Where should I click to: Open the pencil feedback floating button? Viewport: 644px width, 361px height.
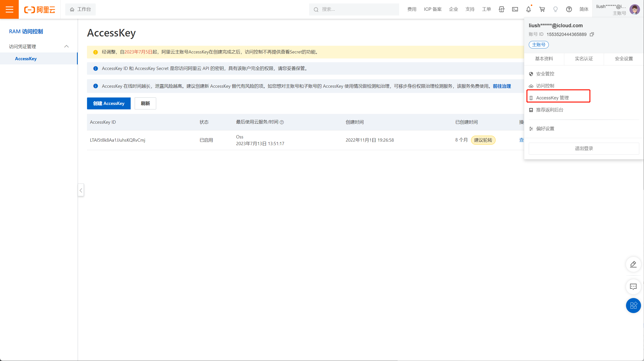pyautogui.click(x=633, y=264)
